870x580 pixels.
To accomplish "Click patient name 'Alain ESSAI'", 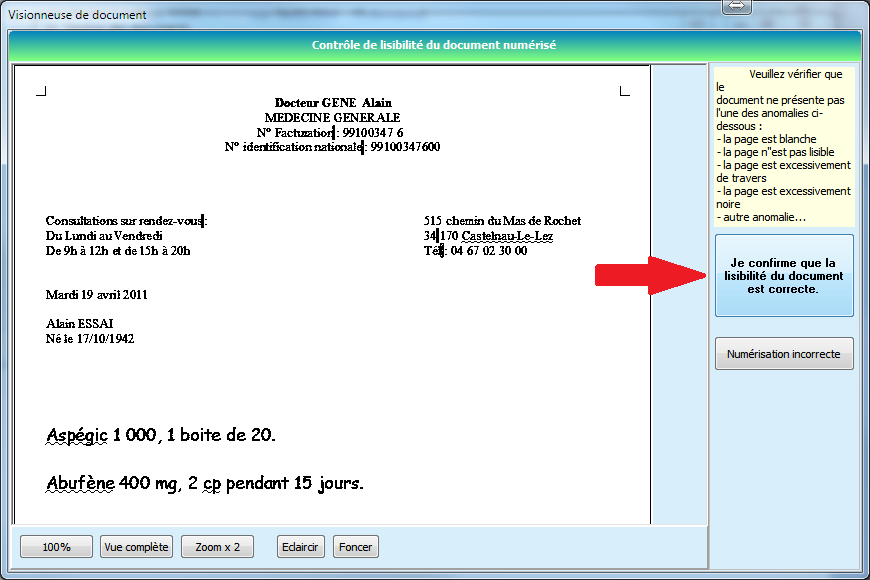I will point(79,324).
